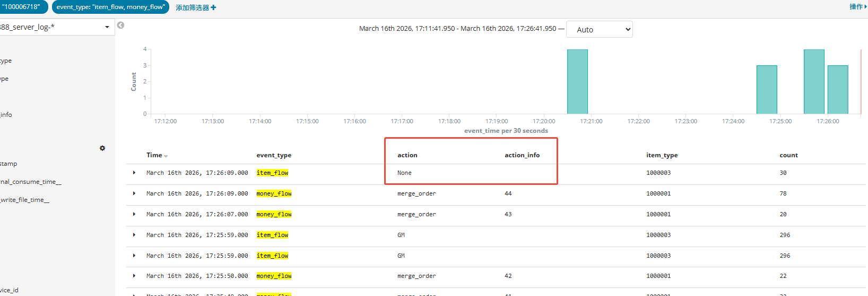Viewport: 868px width, 296px height.
Task: Open the 操作 actions menu
Action: [x=857, y=7]
